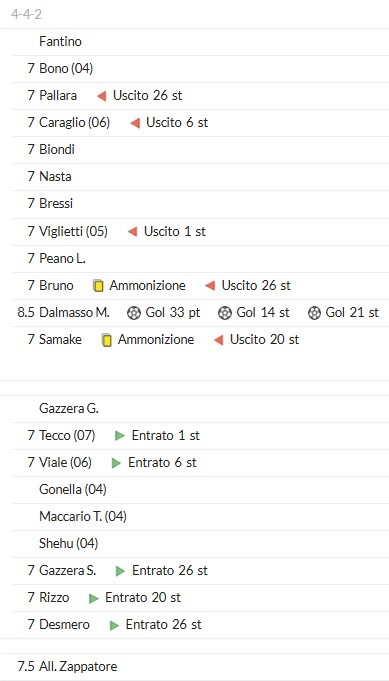
Task: Click the red exit arrow beside Viglietti
Action: pos(132,232)
